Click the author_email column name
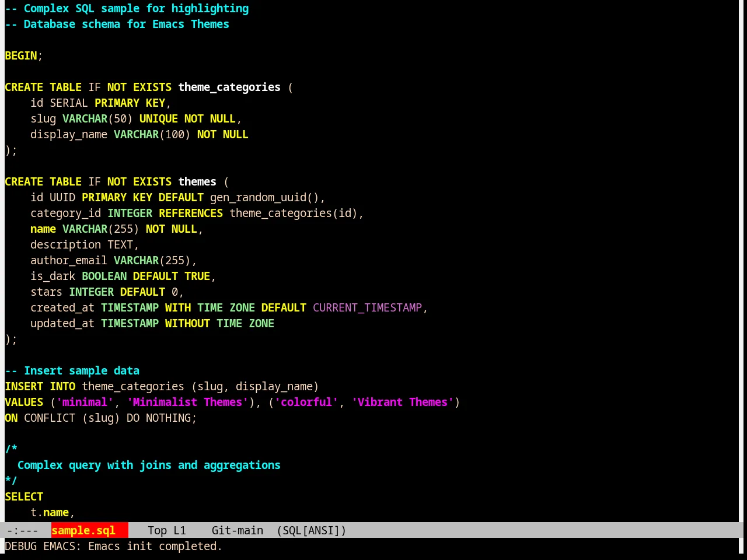Screen dimensions: 747x560 click(x=69, y=260)
